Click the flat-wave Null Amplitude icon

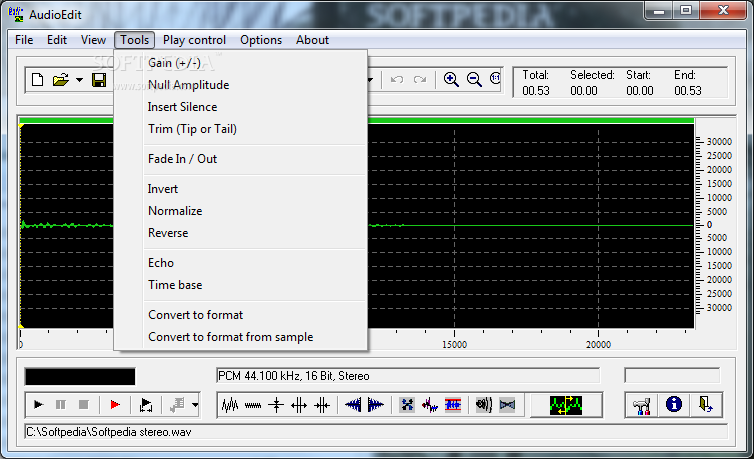pos(253,405)
